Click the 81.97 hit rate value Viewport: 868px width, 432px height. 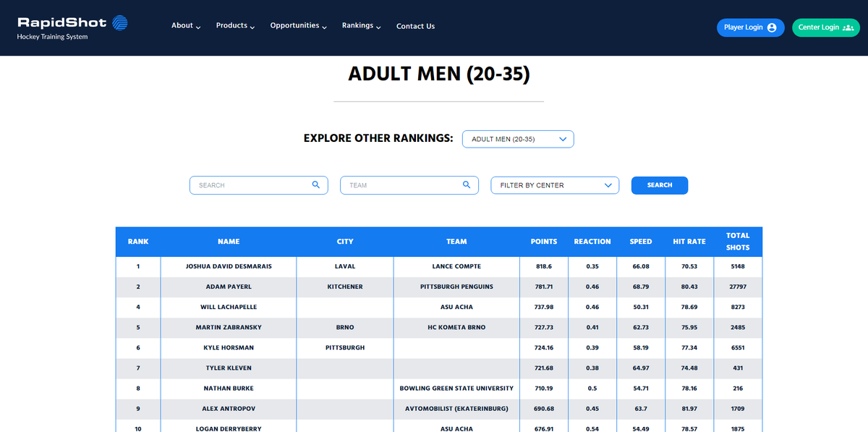(689, 408)
